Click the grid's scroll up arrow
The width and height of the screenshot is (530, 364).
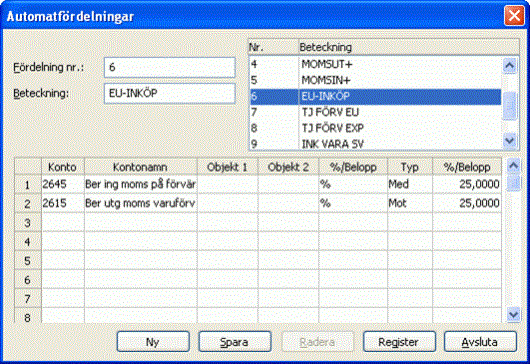[513, 166]
